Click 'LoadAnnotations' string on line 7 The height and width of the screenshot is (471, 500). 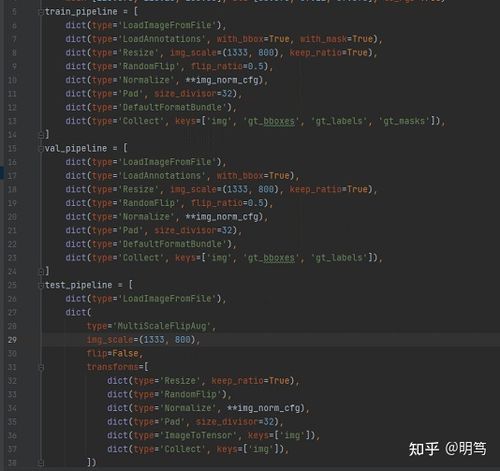163,39
